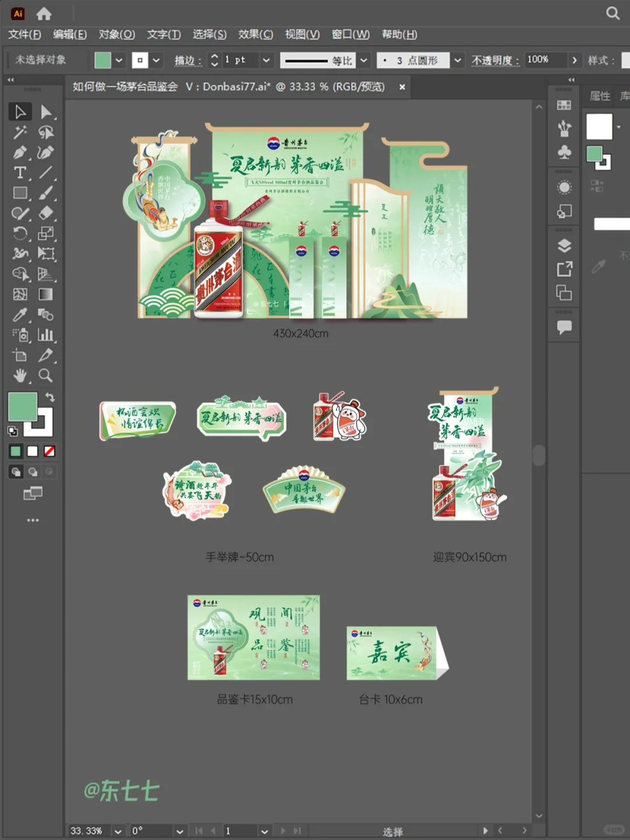Image resolution: width=630 pixels, height=840 pixels.
Task: Open artboard number dropdown
Action: [x=264, y=831]
